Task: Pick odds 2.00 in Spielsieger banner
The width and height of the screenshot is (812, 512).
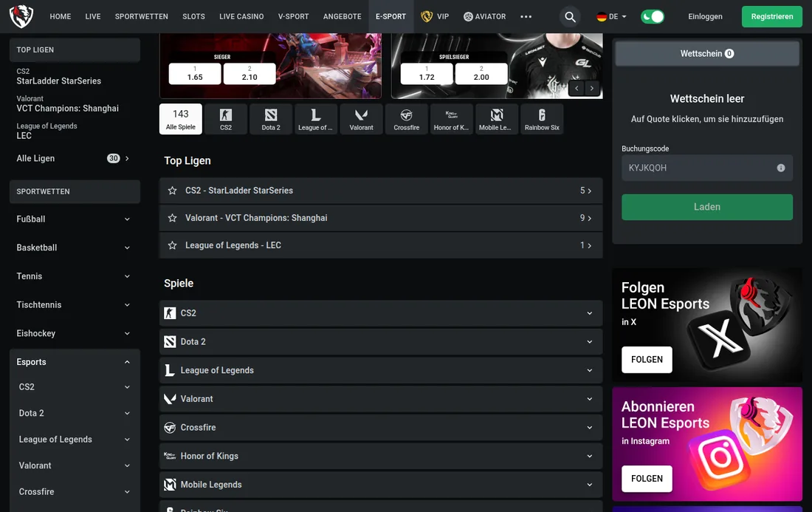Action: pos(481,74)
